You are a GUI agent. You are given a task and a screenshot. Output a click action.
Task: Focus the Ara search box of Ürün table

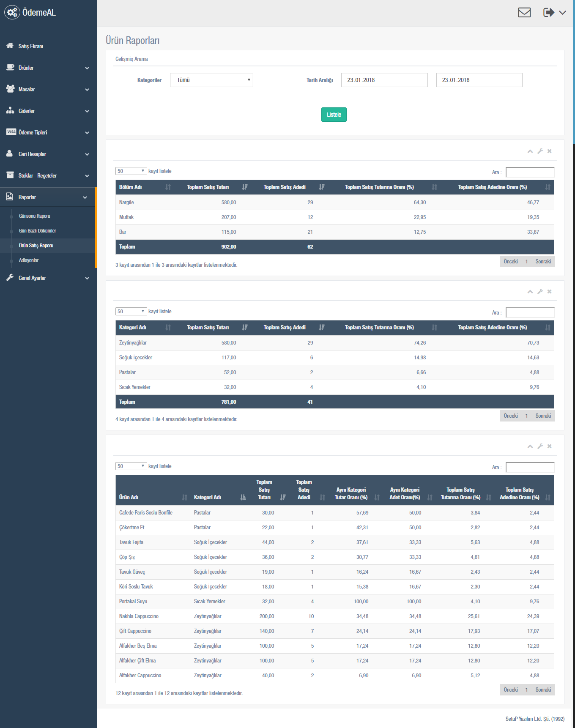click(530, 467)
